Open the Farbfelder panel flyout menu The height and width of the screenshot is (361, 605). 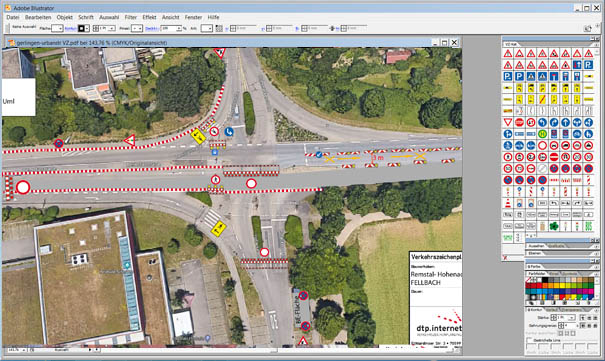pos(597,273)
